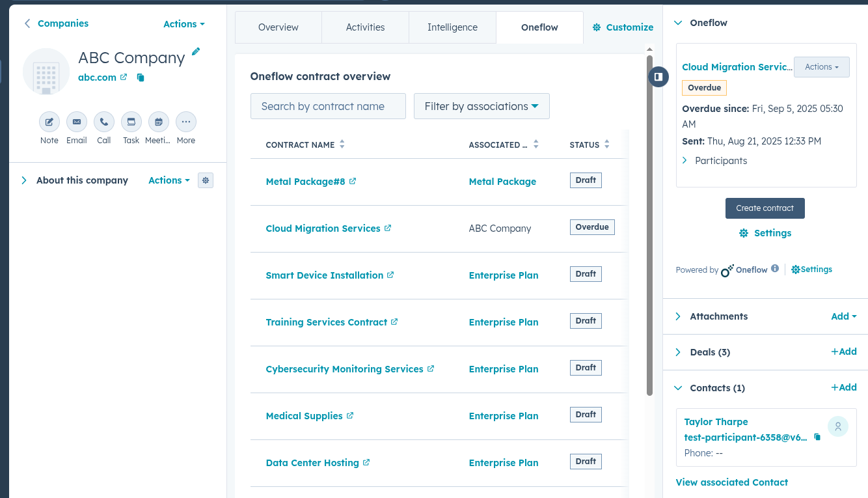The height and width of the screenshot is (498, 868).
Task: Expand the Attachments section
Action: [x=678, y=316]
